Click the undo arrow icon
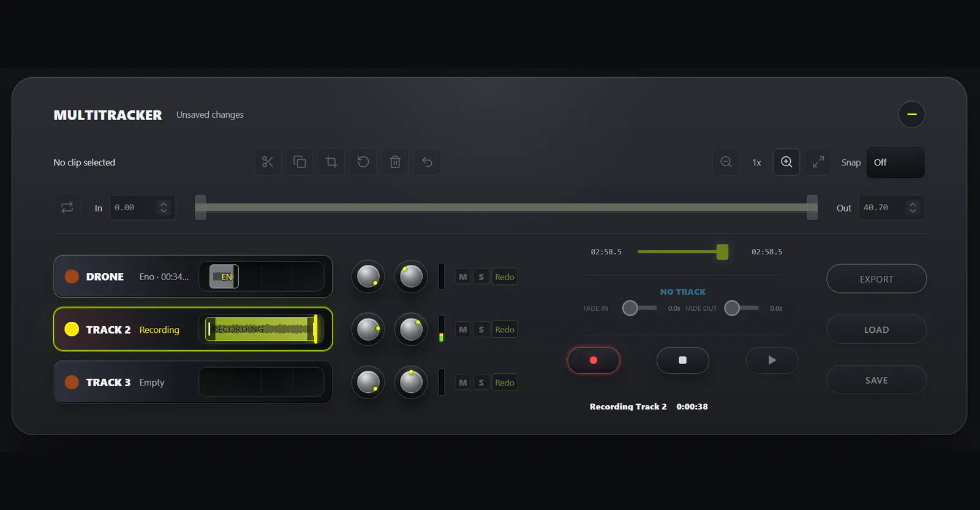Viewport: 980px width, 510px height. point(427,162)
